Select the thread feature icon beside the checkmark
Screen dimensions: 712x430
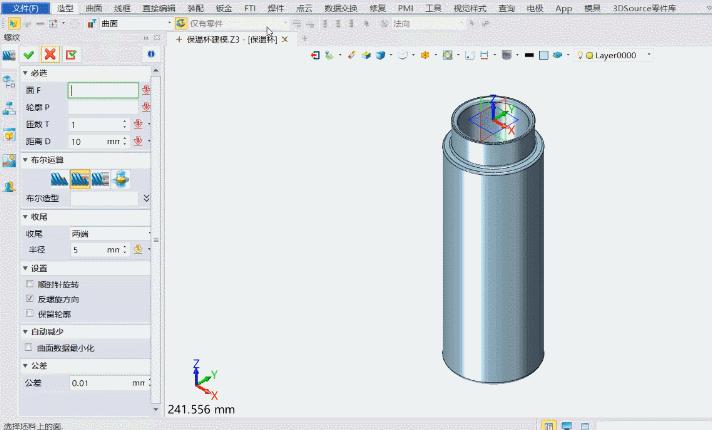pyautogui.click(x=9, y=55)
